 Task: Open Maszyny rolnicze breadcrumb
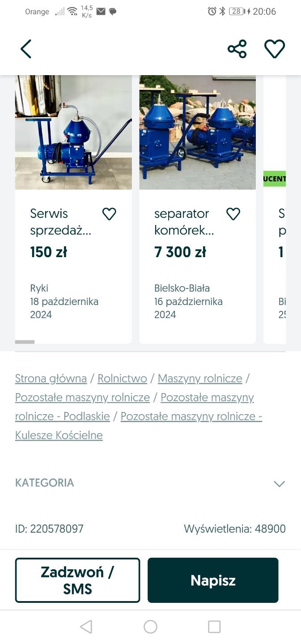(x=200, y=378)
